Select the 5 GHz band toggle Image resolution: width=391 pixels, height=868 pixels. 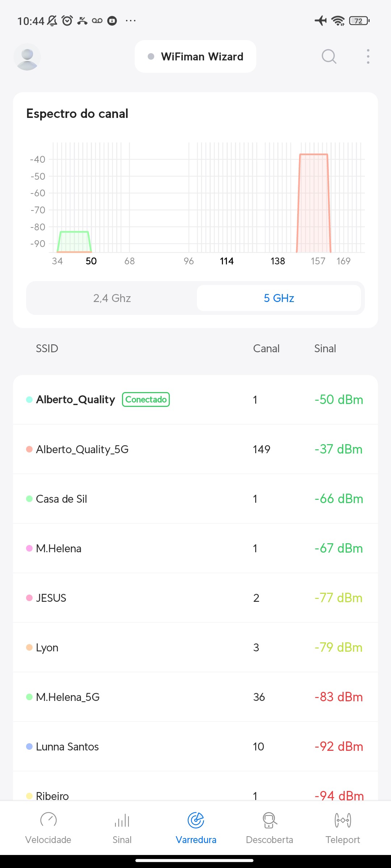[x=279, y=298]
